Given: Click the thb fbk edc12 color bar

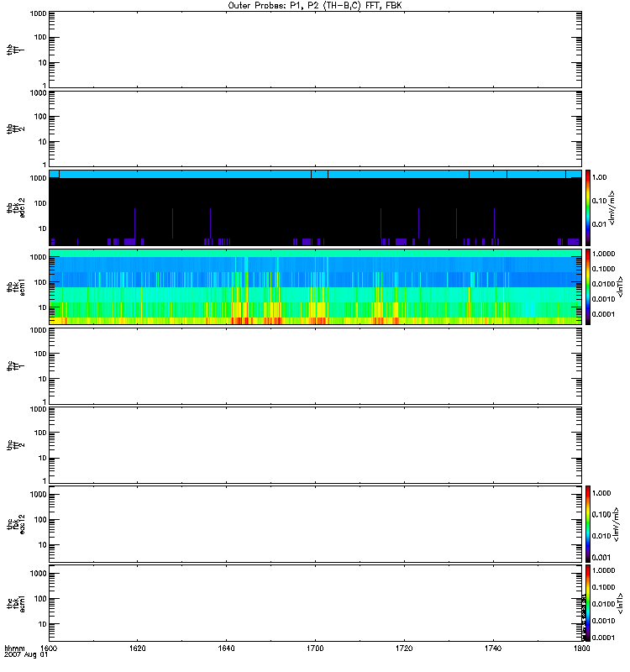Looking at the screenshot, I should click(x=588, y=207).
